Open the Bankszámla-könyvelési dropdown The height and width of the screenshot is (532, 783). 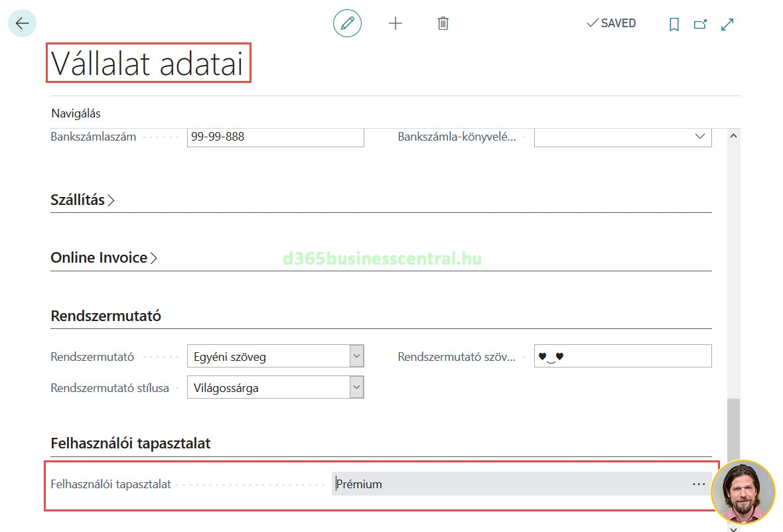tap(699, 137)
